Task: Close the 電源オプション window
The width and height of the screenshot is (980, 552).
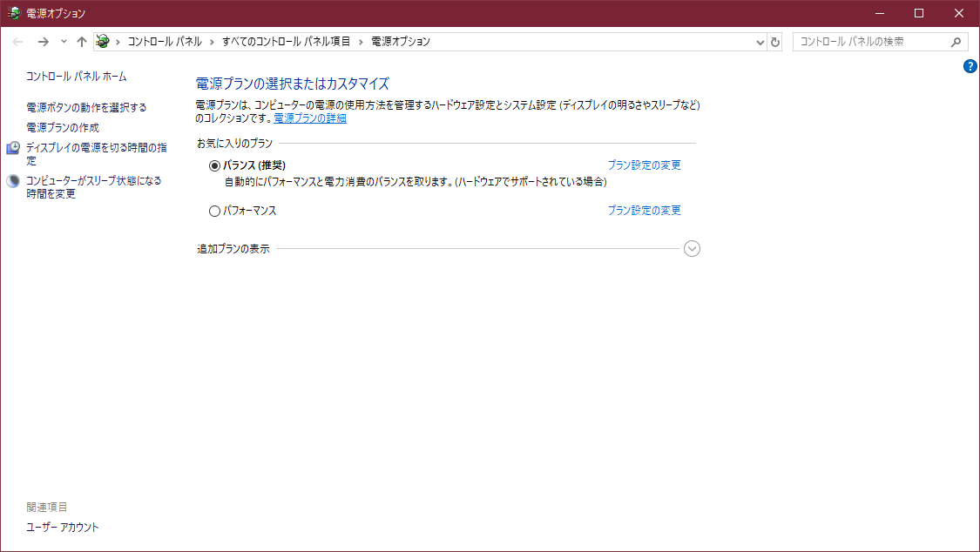Action: [x=959, y=13]
